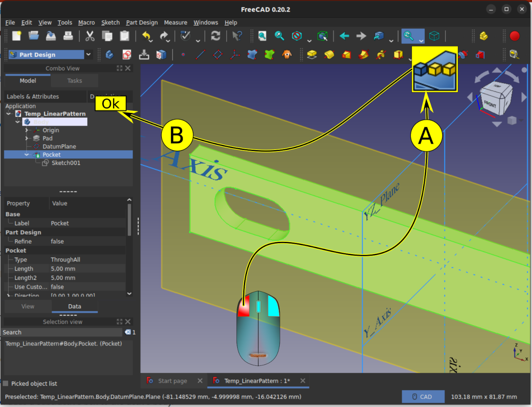Cut the selection with the scissors icon
532x407 pixels.
(x=90, y=36)
